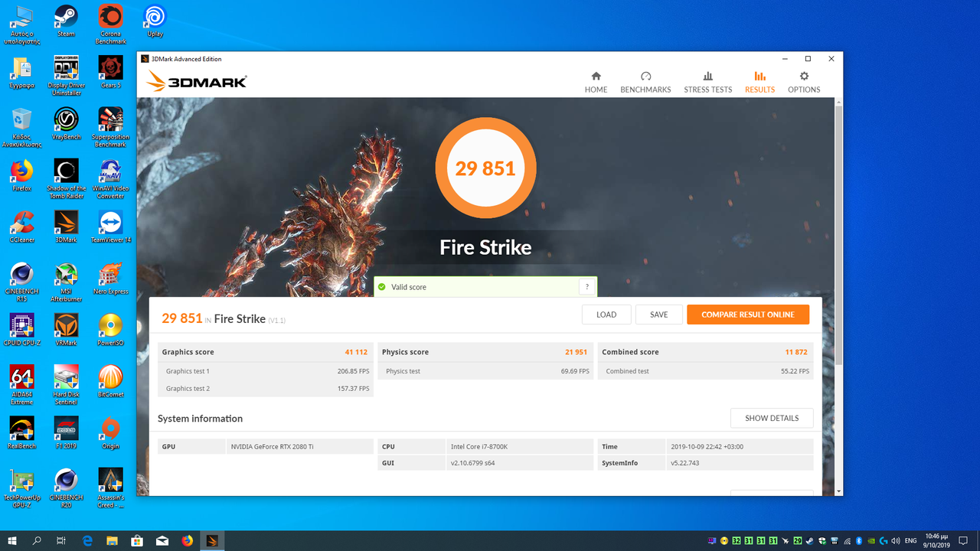Click the 3DMark desktop shortcut
980x551 pixels.
click(x=66, y=226)
